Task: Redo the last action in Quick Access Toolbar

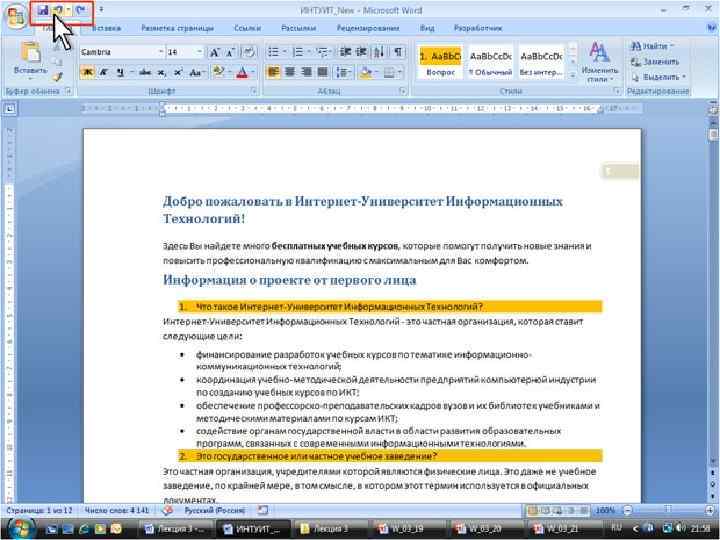Action: pos(81,10)
